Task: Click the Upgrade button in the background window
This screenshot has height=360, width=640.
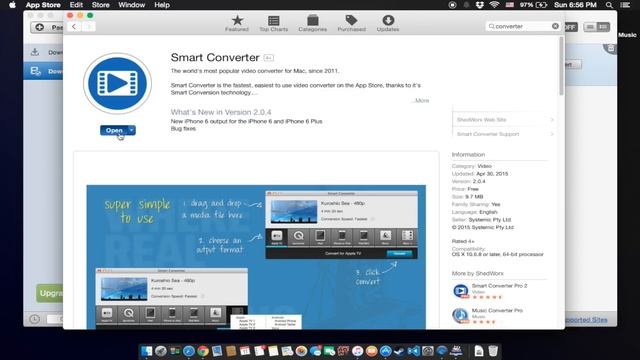Action: (x=49, y=293)
